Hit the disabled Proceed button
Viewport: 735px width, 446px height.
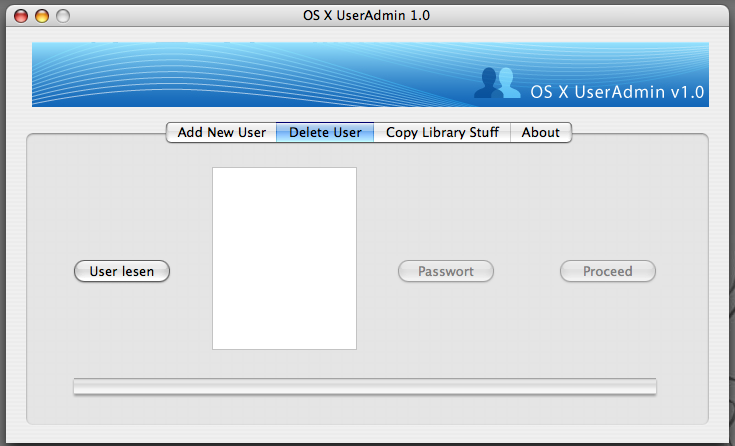607,271
